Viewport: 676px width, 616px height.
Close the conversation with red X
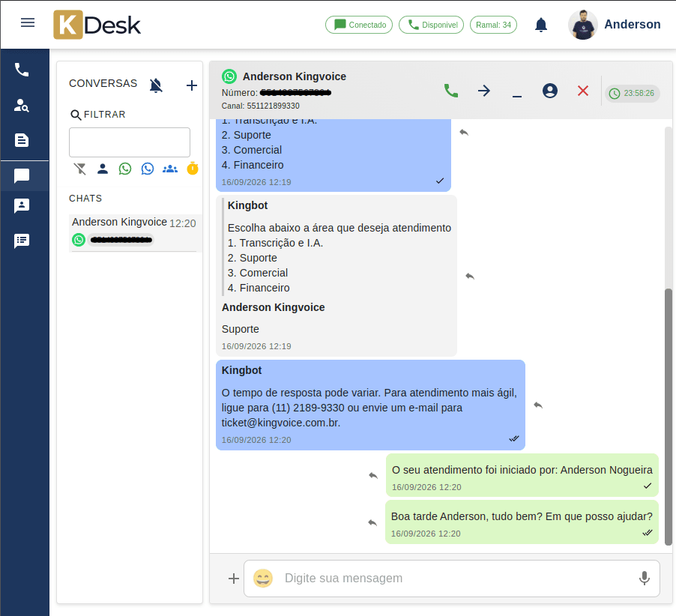[583, 91]
